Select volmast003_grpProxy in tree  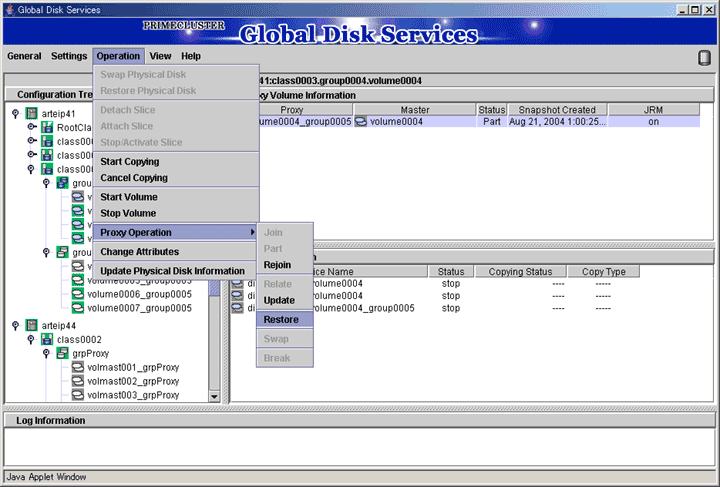pyautogui.click(x=133, y=395)
